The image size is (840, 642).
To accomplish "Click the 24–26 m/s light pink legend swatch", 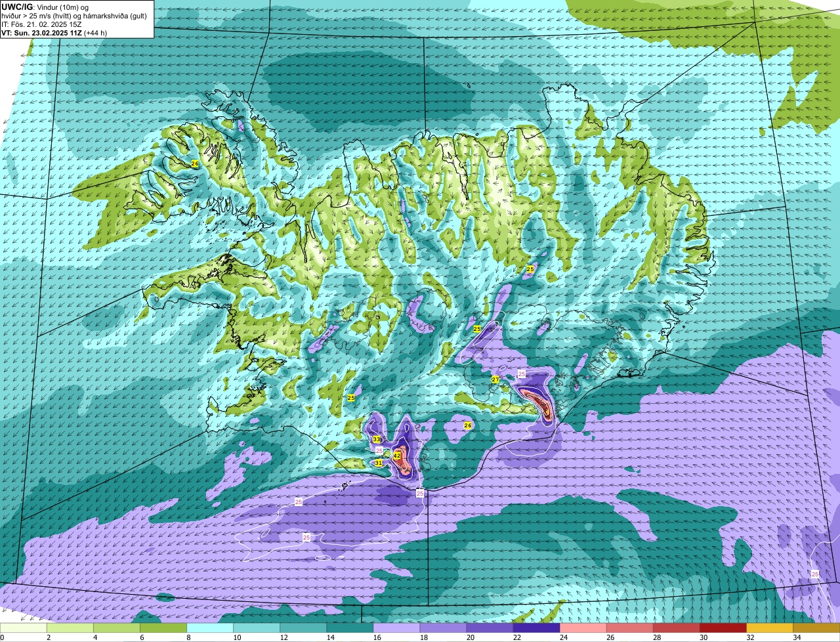I will click(583, 628).
